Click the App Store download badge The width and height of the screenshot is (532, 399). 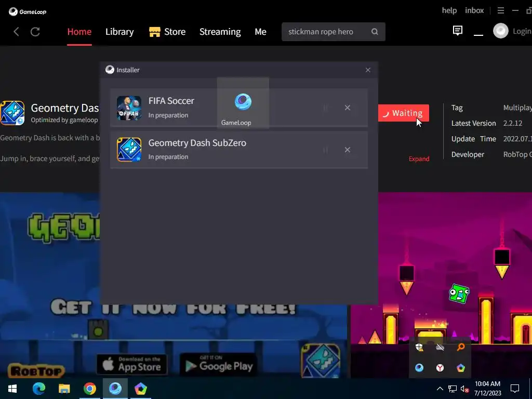[x=131, y=364]
